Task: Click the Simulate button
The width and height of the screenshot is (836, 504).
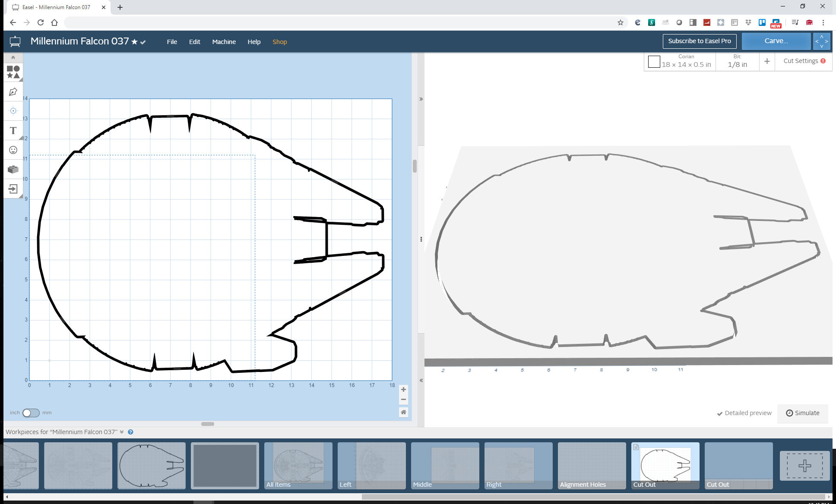Action: 802,413
